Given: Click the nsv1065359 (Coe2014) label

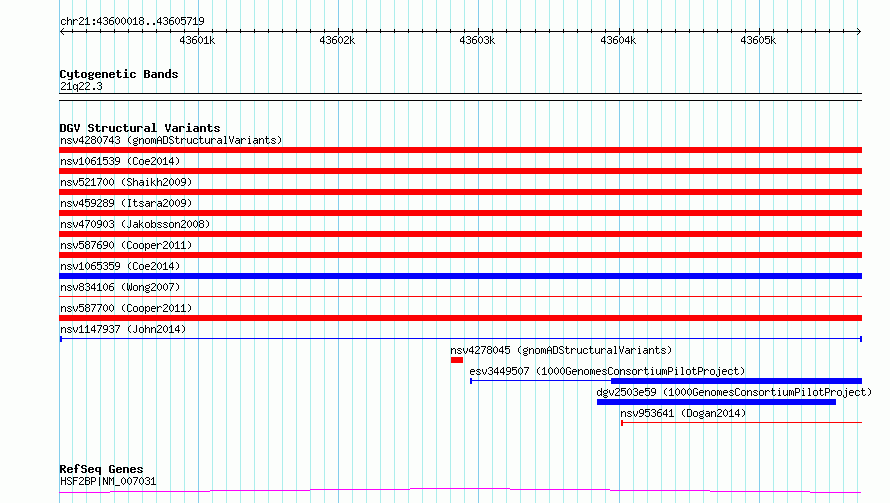Looking at the screenshot, I should point(120,266).
